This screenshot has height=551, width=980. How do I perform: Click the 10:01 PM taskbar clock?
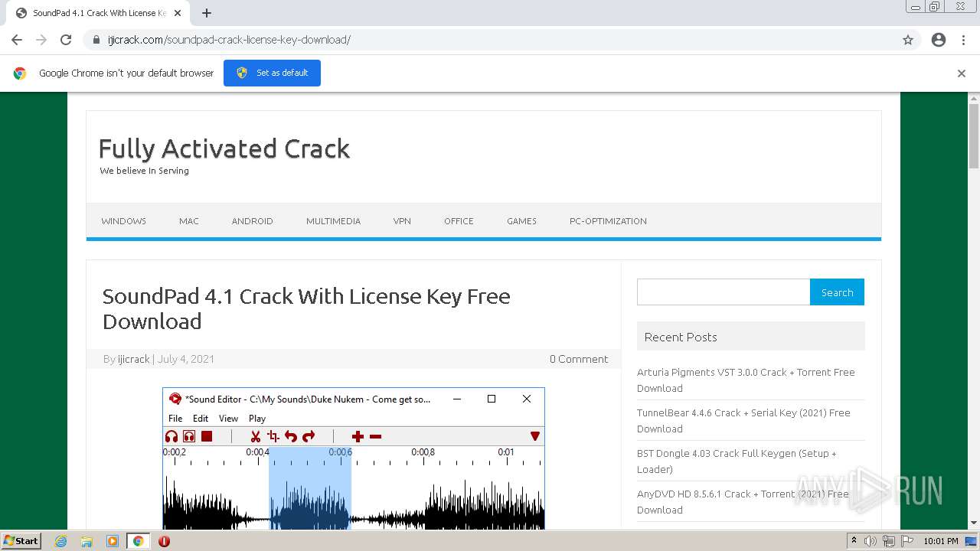[941, 541]
